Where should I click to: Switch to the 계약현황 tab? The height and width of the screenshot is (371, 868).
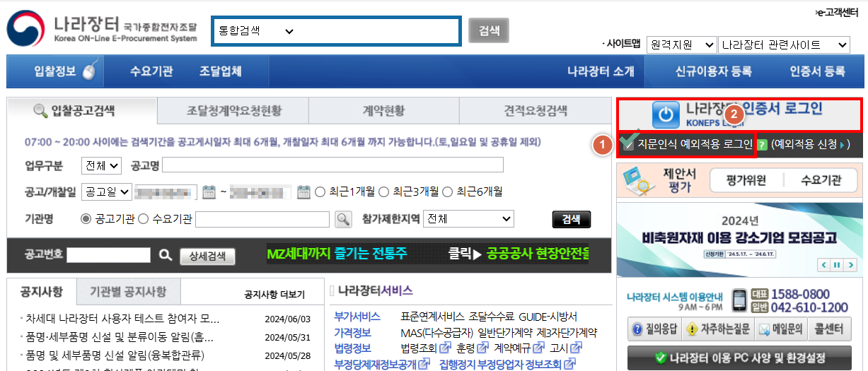(384, 111)
